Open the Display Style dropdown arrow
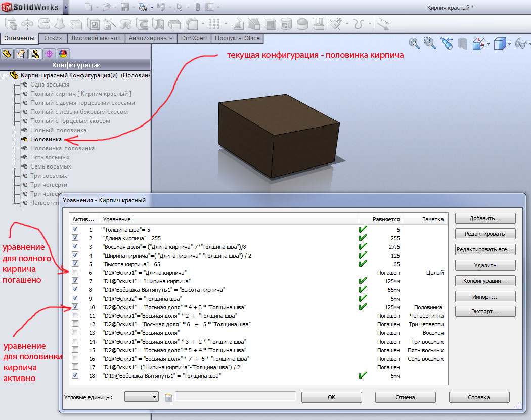 point(509,44)
